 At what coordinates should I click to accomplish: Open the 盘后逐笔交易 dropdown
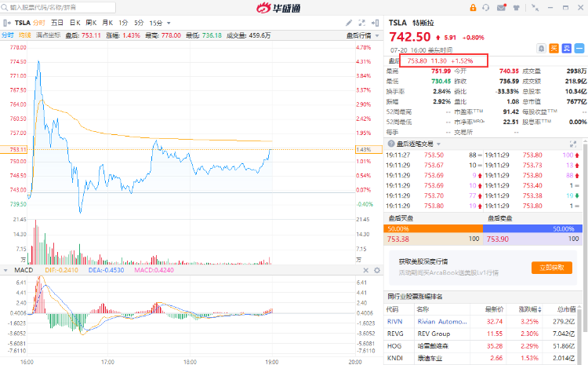[438, 144]
